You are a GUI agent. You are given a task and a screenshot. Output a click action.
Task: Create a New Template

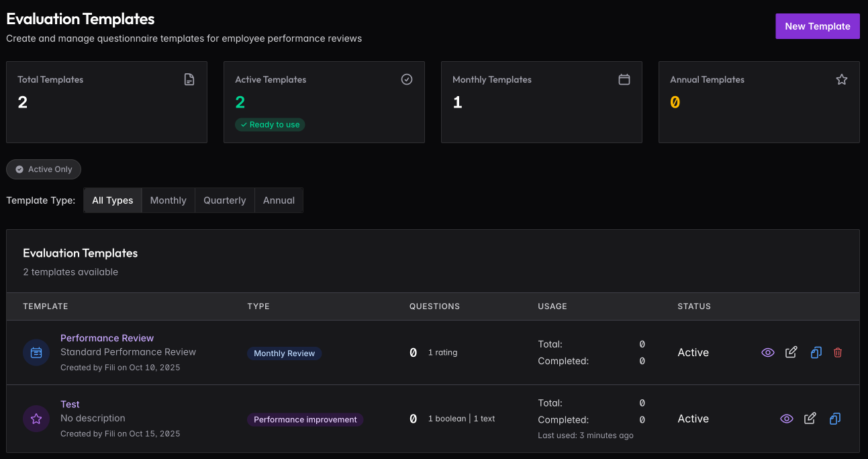(x=817, y=26)
